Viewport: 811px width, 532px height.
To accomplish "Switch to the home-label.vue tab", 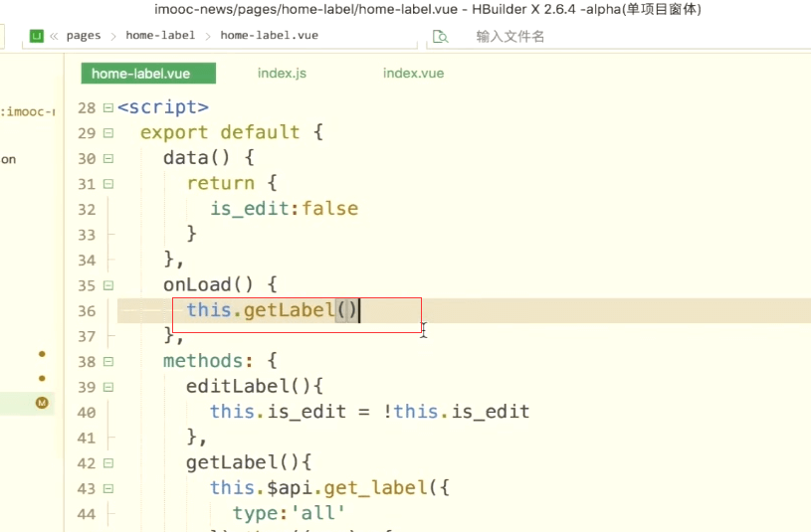I will 148,74.
